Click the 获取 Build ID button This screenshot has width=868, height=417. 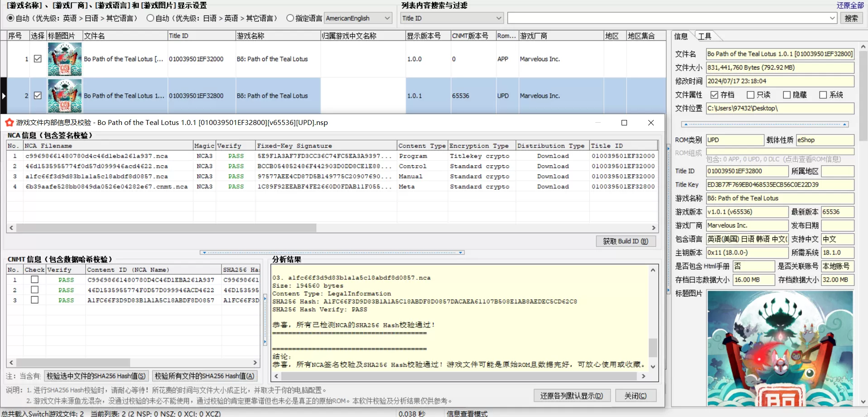[x=625, y=241]
